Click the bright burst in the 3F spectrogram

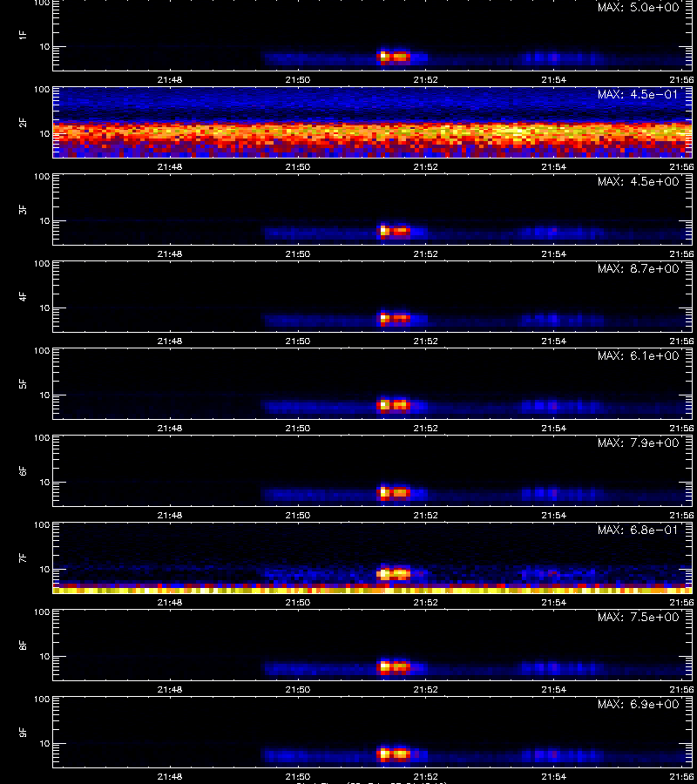[x=394, y=231]
